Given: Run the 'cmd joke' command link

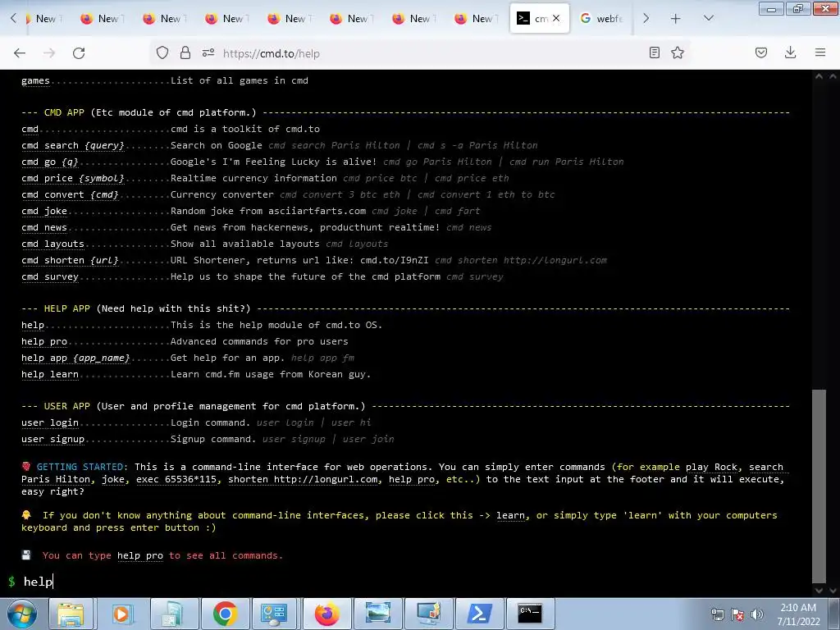Looking at the screenshot, I should tap(44, 211).
